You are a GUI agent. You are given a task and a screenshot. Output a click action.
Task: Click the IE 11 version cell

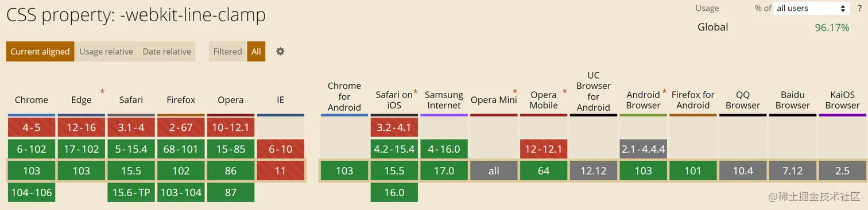click(x=281, y=171)
